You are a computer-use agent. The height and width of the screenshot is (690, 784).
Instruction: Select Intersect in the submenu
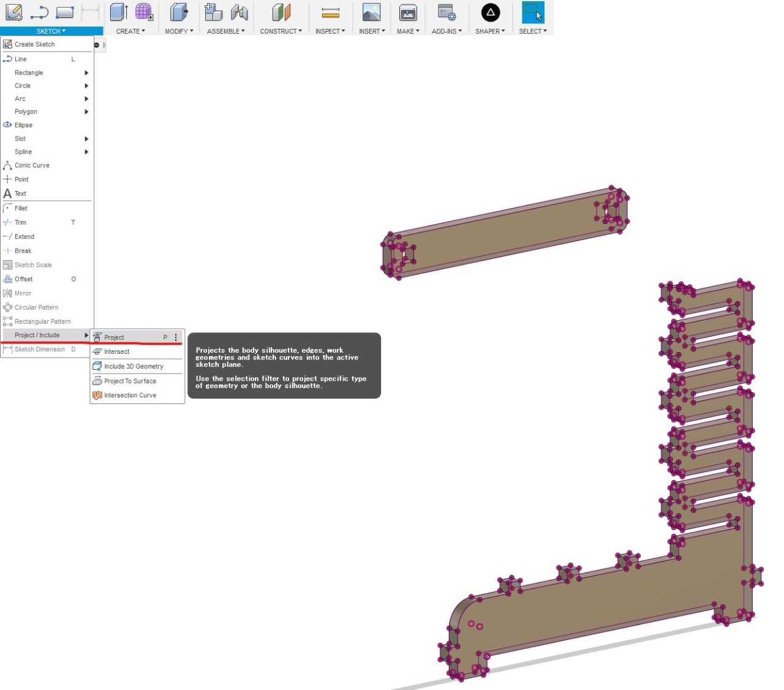click(137, 351)
